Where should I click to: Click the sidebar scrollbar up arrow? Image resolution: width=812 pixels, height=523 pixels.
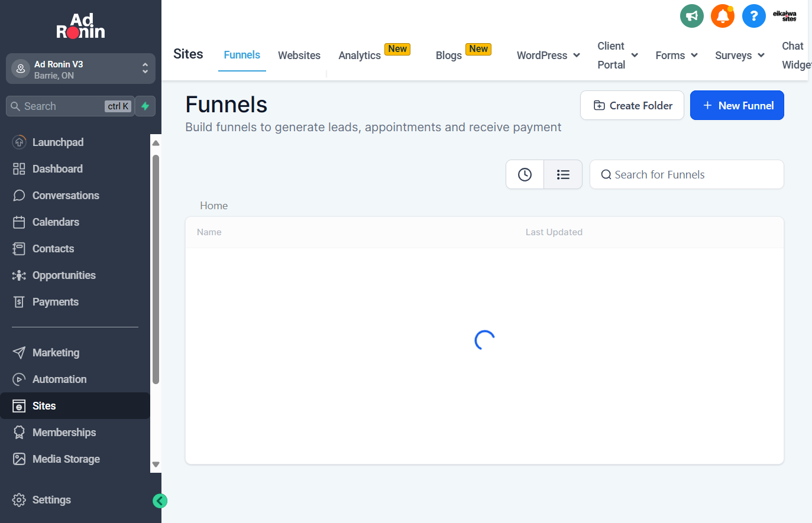tap(156, 143)
